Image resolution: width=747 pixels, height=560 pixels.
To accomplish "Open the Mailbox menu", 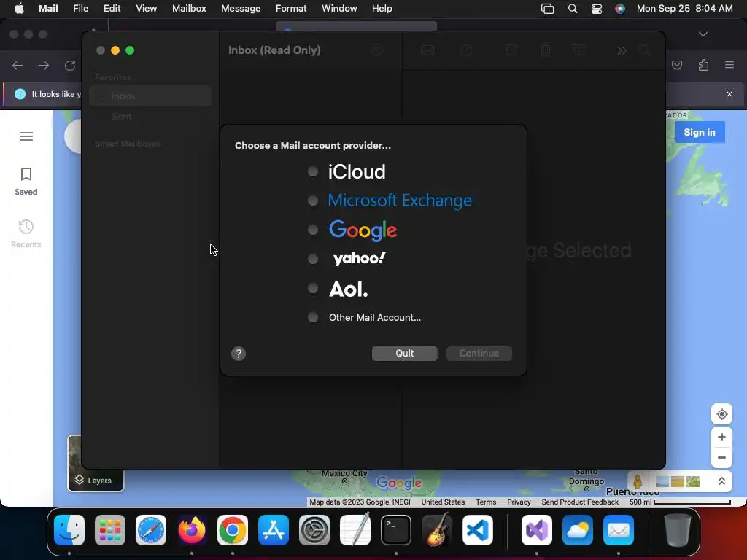I will point(189,9).
